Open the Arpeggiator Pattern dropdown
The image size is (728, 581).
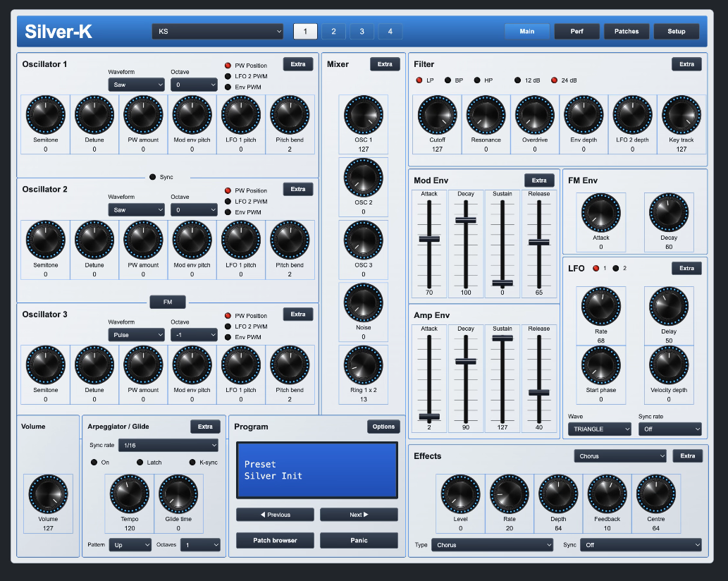(130, 545)
